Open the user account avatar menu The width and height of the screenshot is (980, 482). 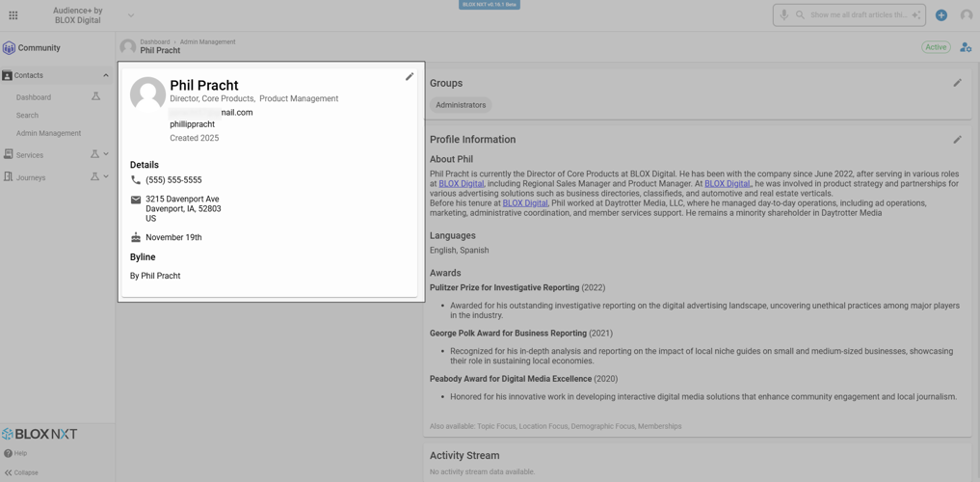(967, 15)
